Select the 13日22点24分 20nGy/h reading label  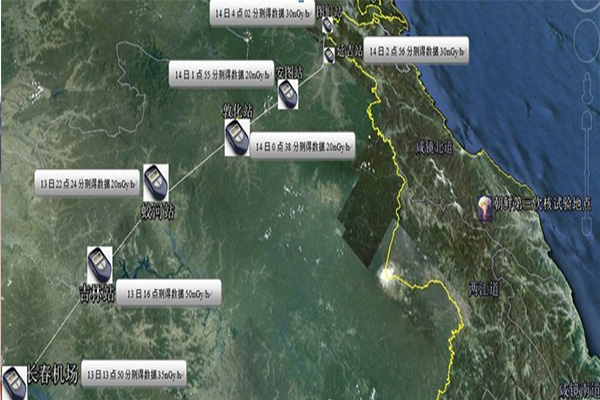tap(86, 182)
